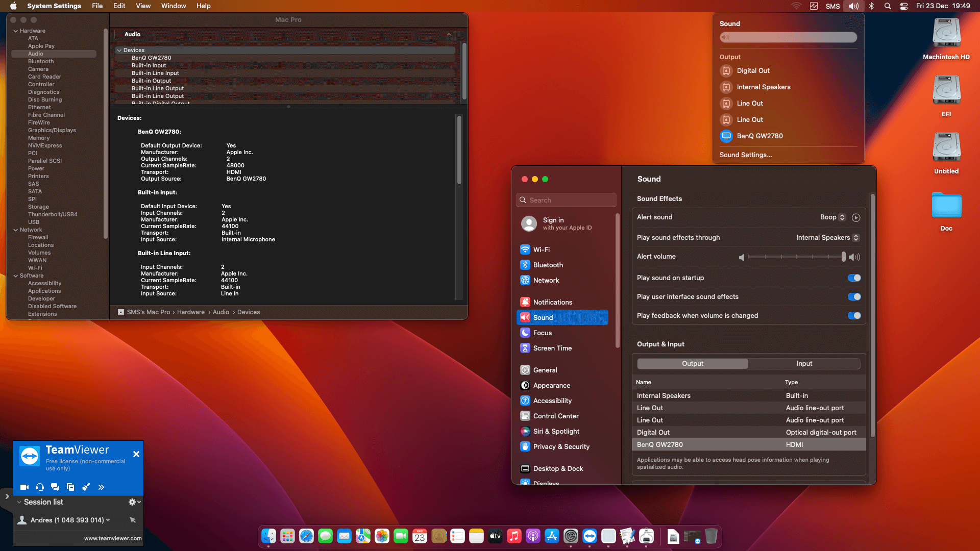980x551 pixels.
Task: Click Sound Settings… in sound popup
Action: tap(745, 155)
